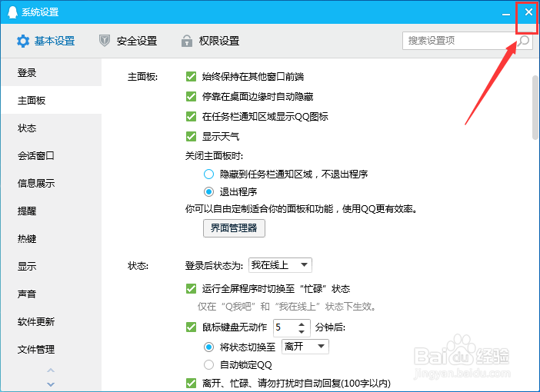Minimize the 系统设置 window
The height and width of the screenshot is (392, 540).
(x=506, y=13)
